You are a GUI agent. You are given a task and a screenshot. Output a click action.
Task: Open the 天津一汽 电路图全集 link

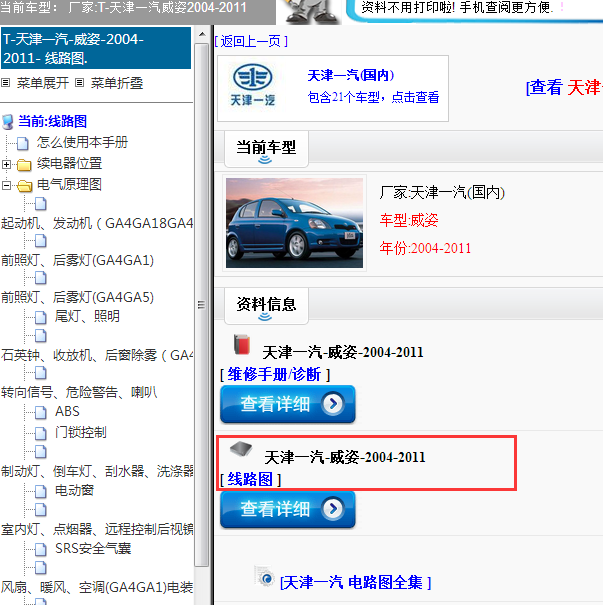coord(355,582)
